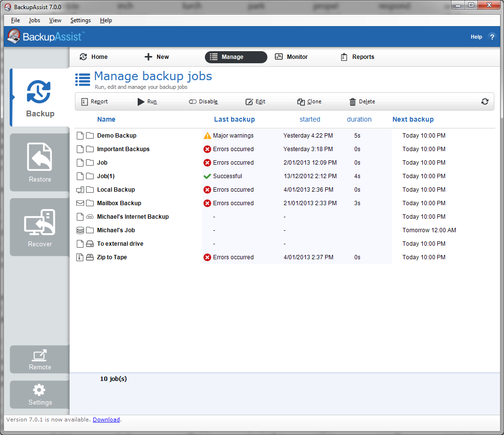Open the Remote section in the sidebar
This screenshot has height=435, width=504.
40,359
